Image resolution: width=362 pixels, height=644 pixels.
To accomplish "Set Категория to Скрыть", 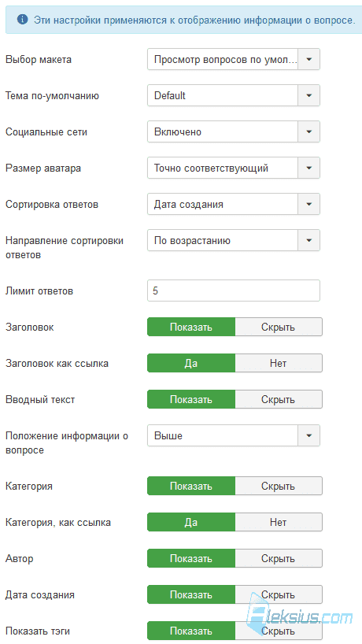I will pos(279,487).
